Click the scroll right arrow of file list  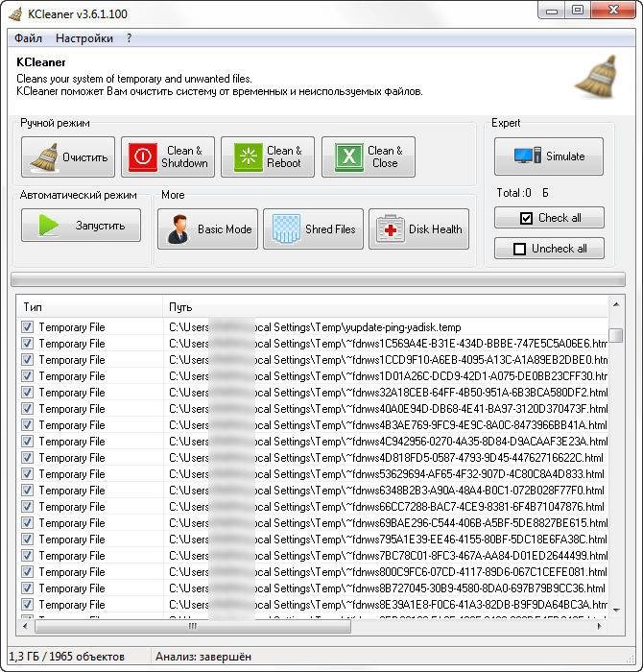click(x=599, y=626)
